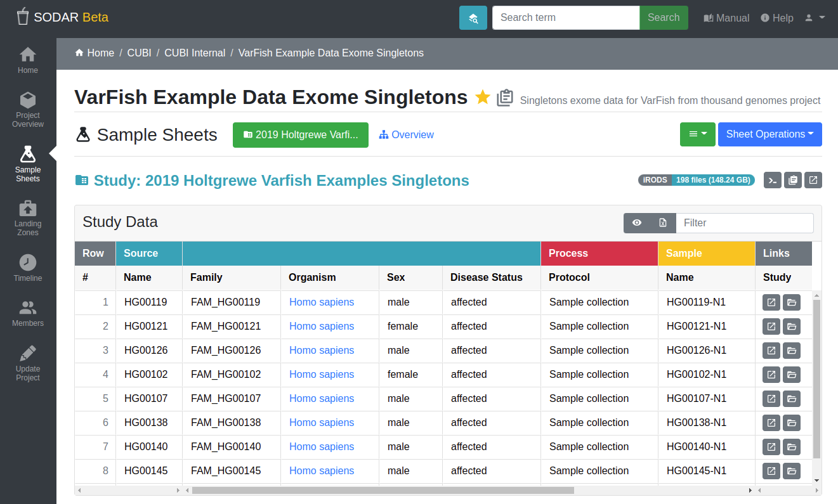The height and width of the screenshot is (504, 838).
Task: Click the horizontal scrollbar of Study Data table
Action: click(x=383, y=490)
